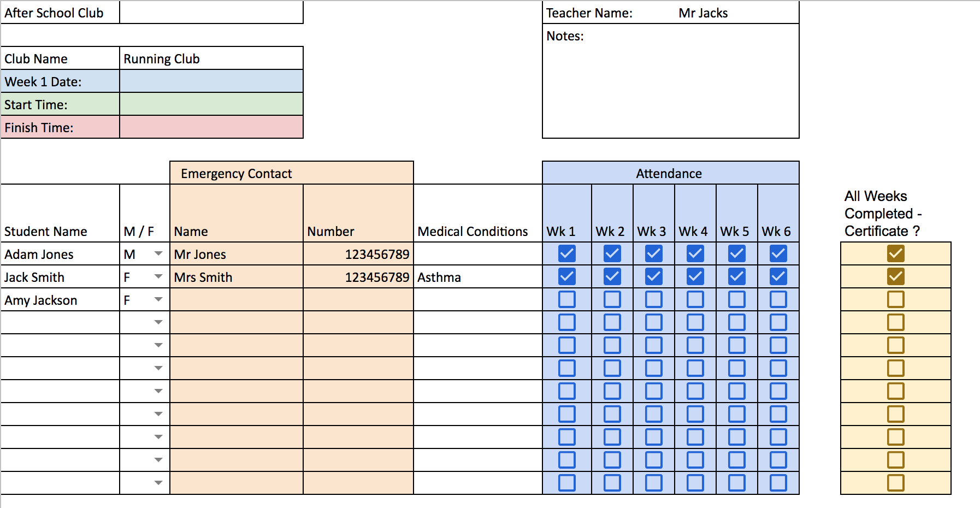980x508 pixels.
Task: Expand gender dropdown in first empty row
Action: (158, 322)
